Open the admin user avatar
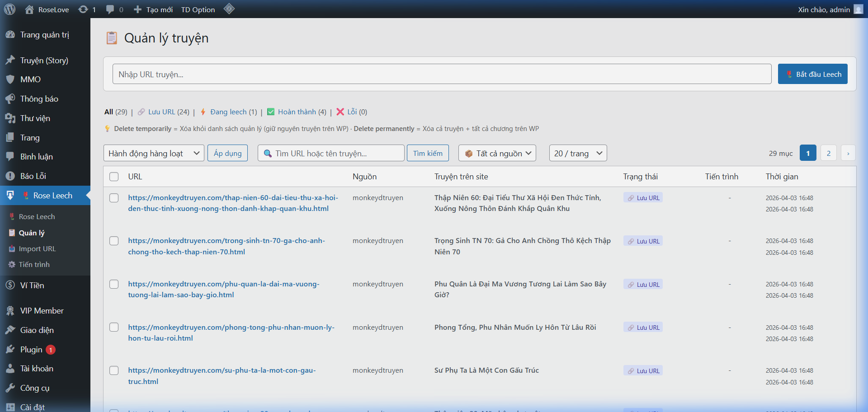The image size is (868, 412). tap(858, 9)
